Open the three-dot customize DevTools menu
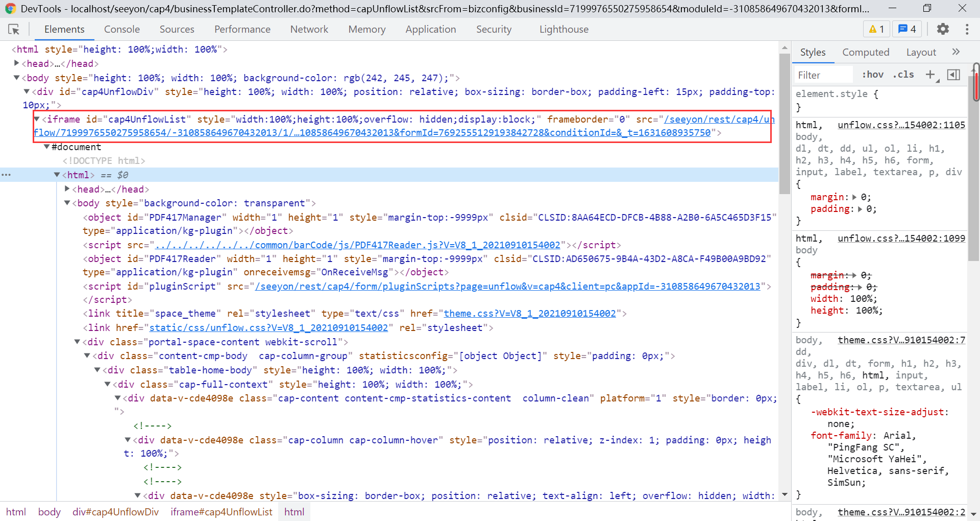This screenshot has height=521, width=980. (967, 29)
